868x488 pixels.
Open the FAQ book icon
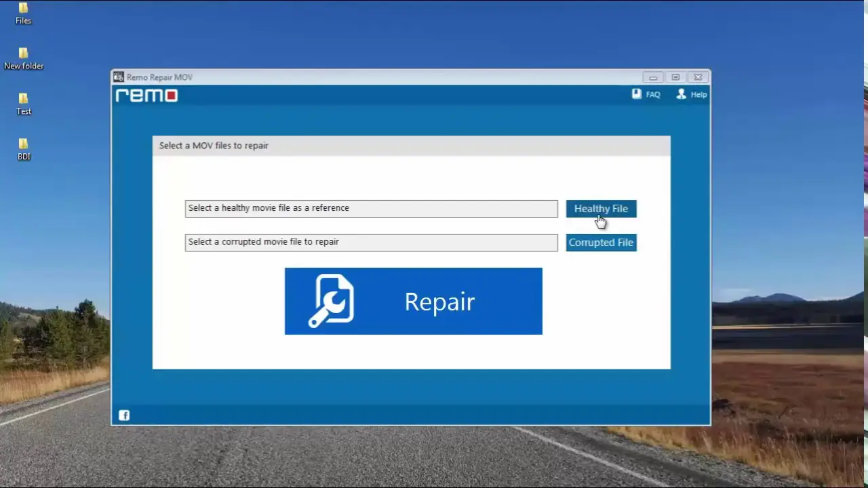tap(637, 94)
